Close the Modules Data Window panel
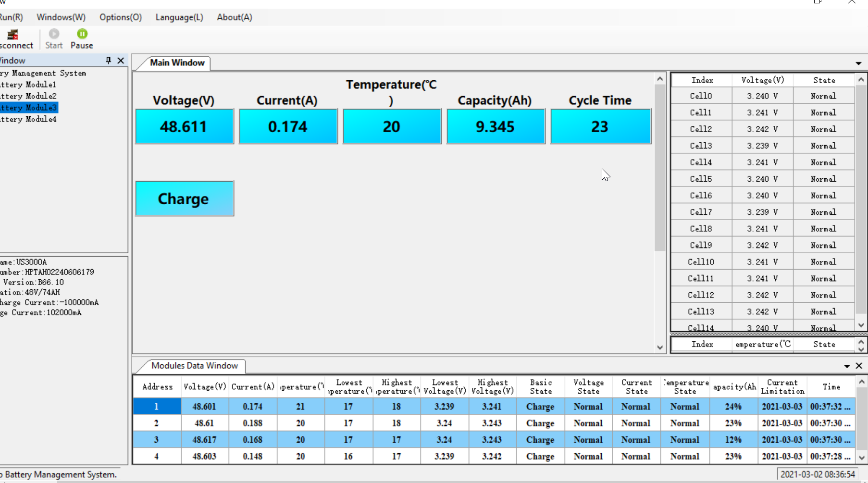Screen dimensions: 868x483 tap(859, 366)
